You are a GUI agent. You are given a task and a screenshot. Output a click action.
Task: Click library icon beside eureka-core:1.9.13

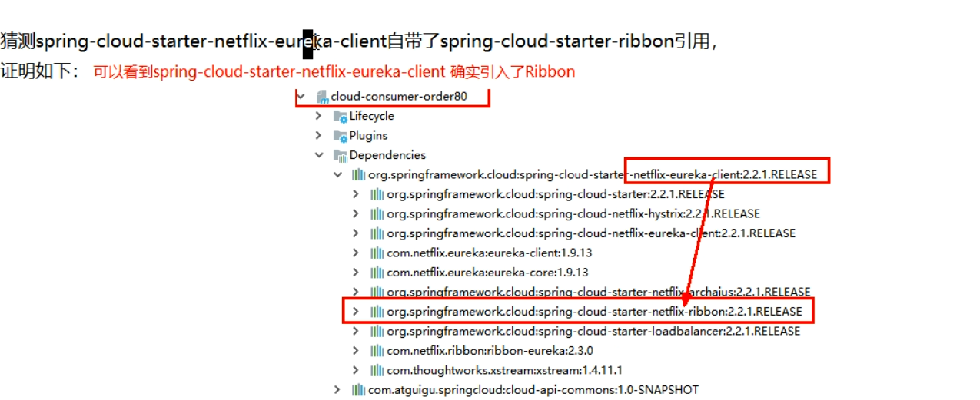coord(377,273)
